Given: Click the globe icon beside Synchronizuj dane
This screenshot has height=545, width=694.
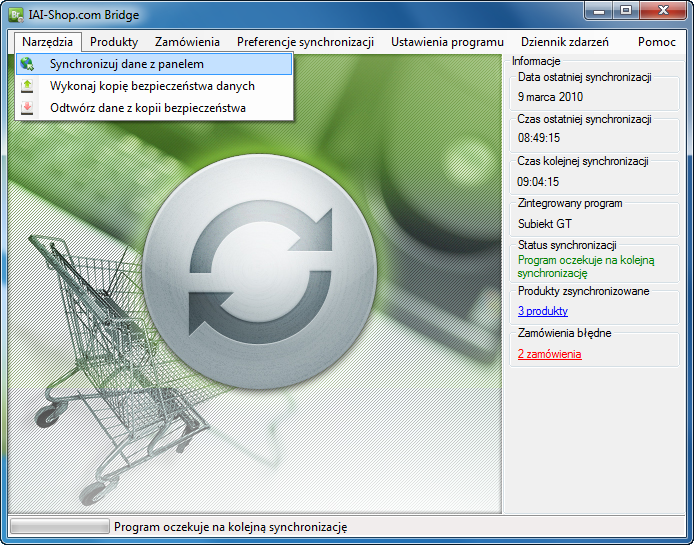Looking at the screenshot, I should click(27, 64).
